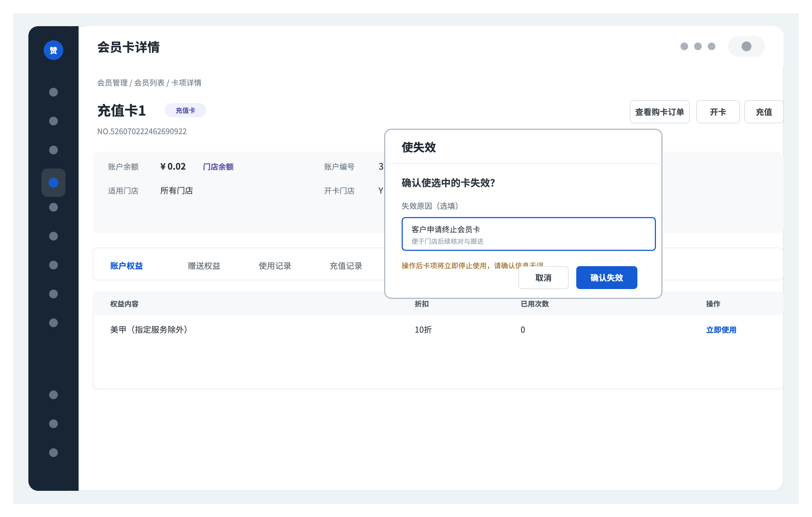Viewport: 812px width, 517px height.
Task: Switch to the 赠送权益 tab
Action: [204, 266]
